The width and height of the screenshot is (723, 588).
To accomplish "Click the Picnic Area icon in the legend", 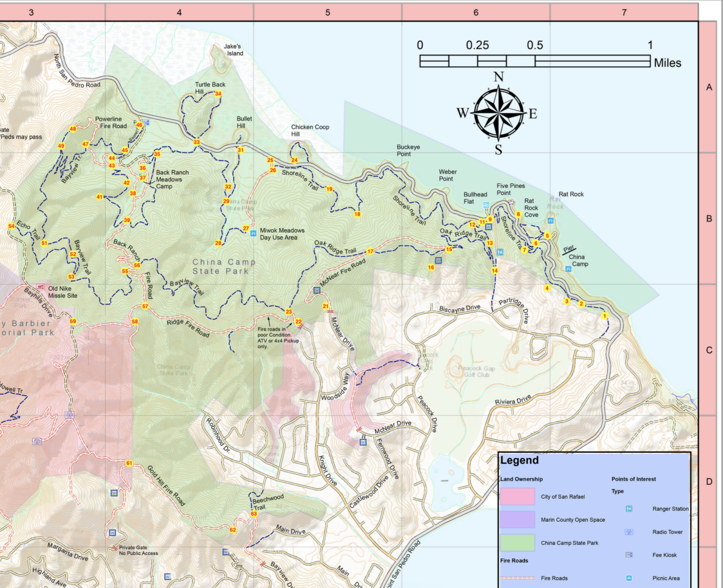I will pyautogui.click(x=629, y=578).
